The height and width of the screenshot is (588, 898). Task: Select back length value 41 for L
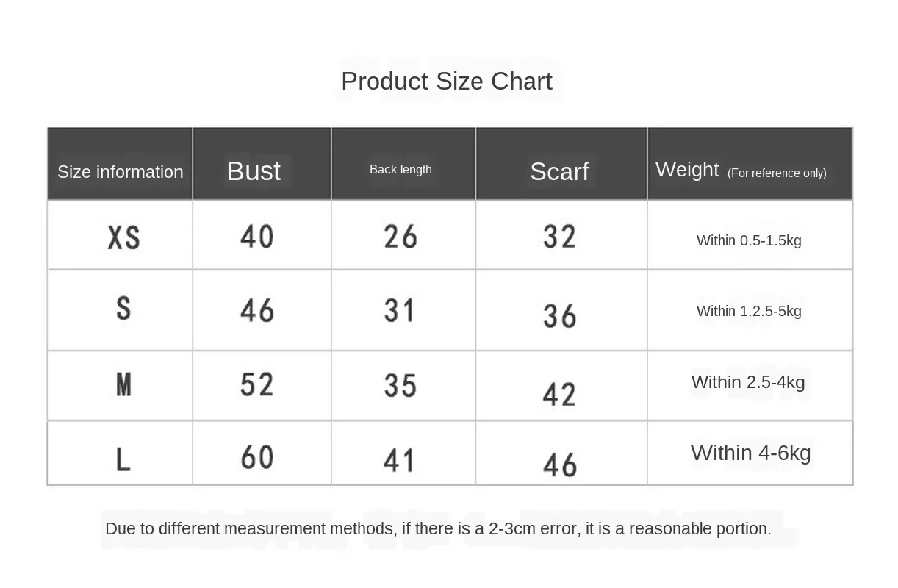point(400,461)
